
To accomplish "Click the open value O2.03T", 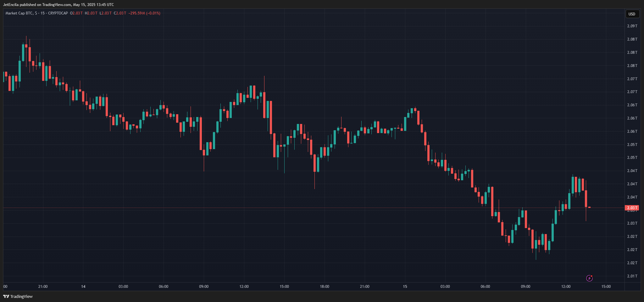I will tap(76, 13).
